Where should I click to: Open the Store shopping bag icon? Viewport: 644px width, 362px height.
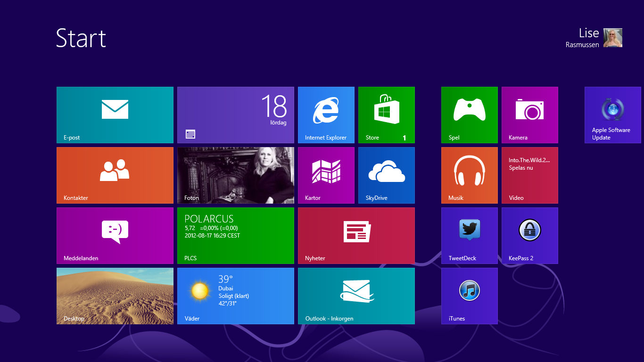click(x=387, y=109)
